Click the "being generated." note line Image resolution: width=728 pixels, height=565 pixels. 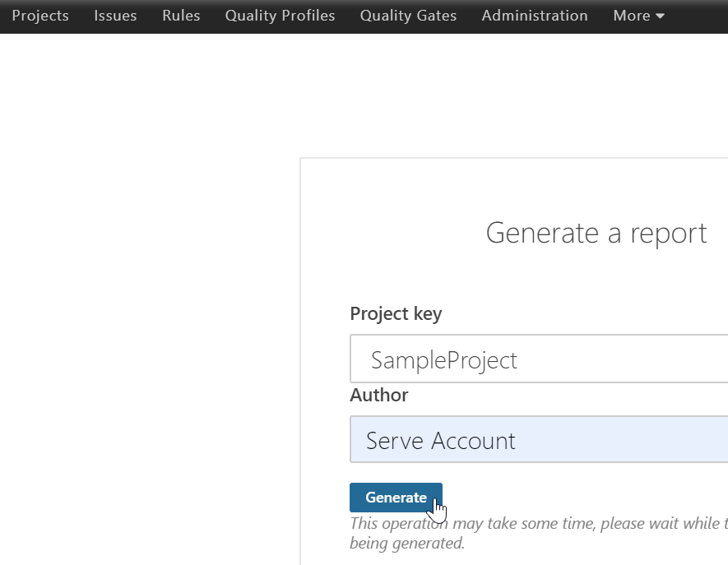tap(407, 543)
